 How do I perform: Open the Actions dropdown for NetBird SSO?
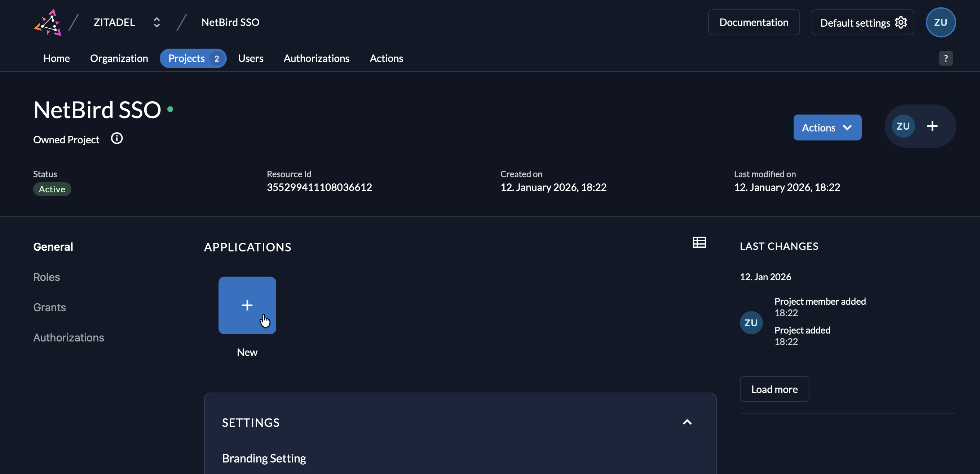pos(827,128)
